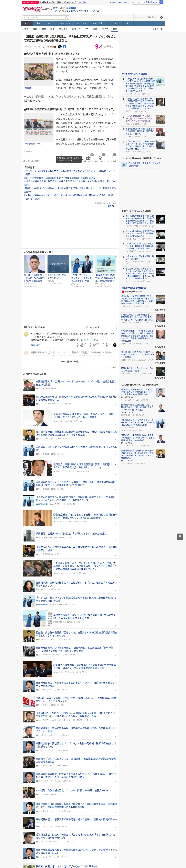Open the ランキング navigation tab
Image resolution: width=186 pixels, height=868 pixels.
point(115,24)
